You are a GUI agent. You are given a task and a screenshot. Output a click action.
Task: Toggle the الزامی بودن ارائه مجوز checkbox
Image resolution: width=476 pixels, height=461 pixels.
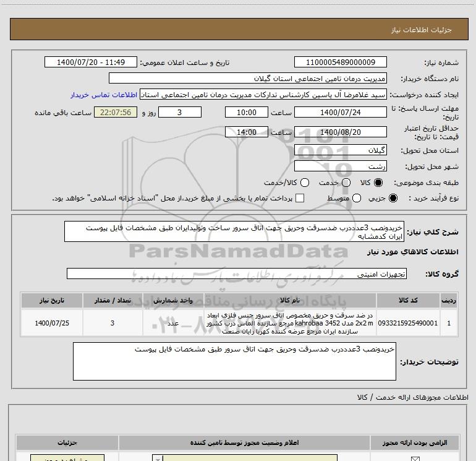coord(415,459)
